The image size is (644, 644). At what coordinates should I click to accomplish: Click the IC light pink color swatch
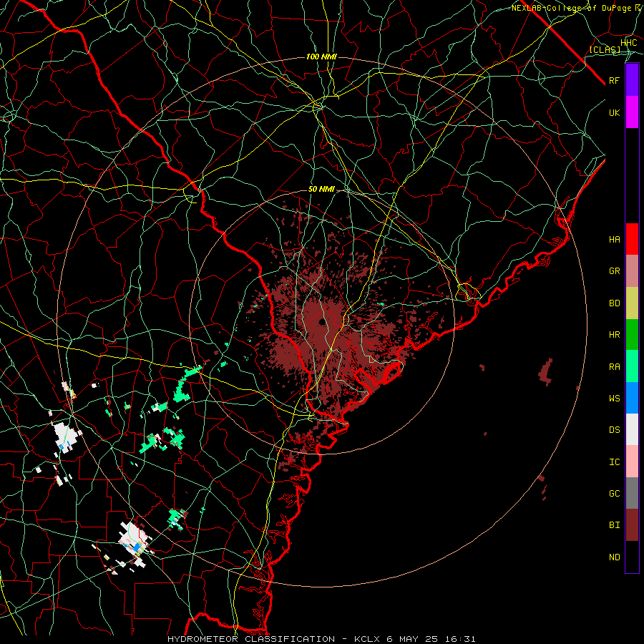(x=632, y=462)
